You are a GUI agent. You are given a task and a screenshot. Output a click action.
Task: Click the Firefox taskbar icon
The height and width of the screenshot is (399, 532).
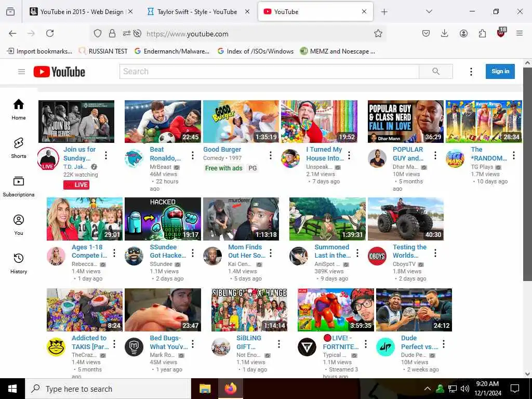(x=231, y=389)
